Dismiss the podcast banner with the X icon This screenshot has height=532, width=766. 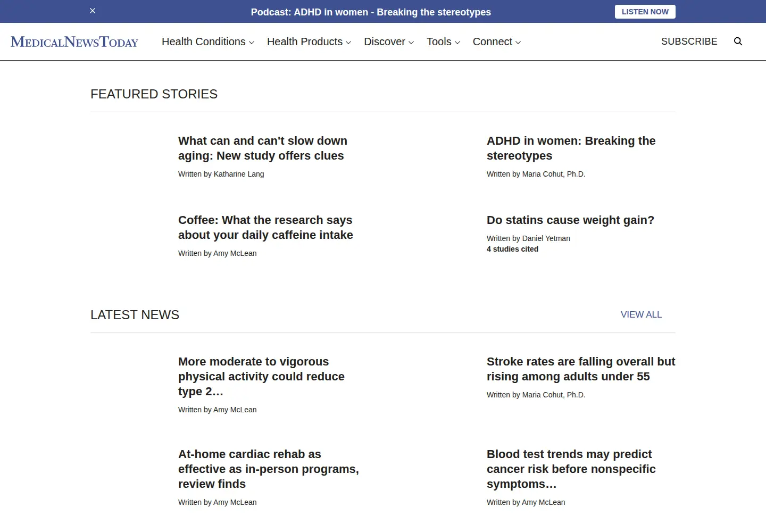[93, 11]
